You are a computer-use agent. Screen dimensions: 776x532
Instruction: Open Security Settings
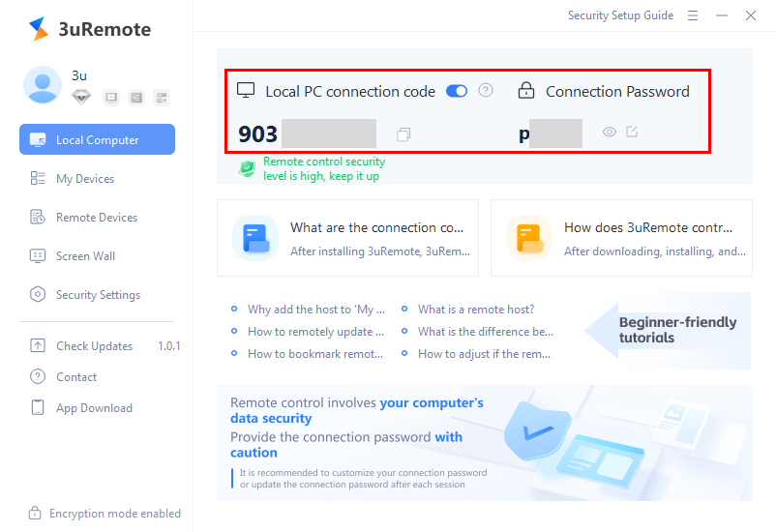98,295
